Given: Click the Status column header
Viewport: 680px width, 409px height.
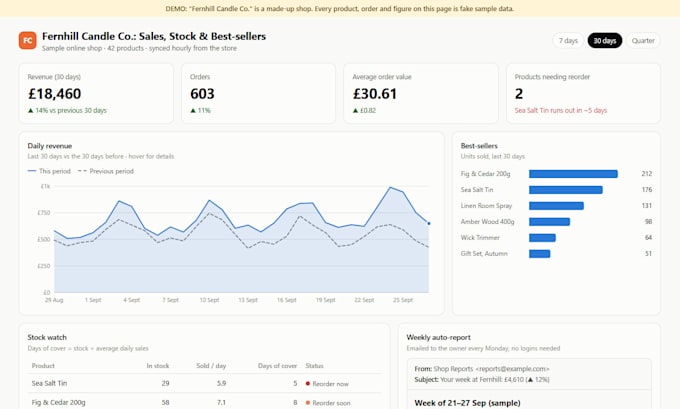Looking at the screenshot, I should pyautogui.click(x=314, y=366).
